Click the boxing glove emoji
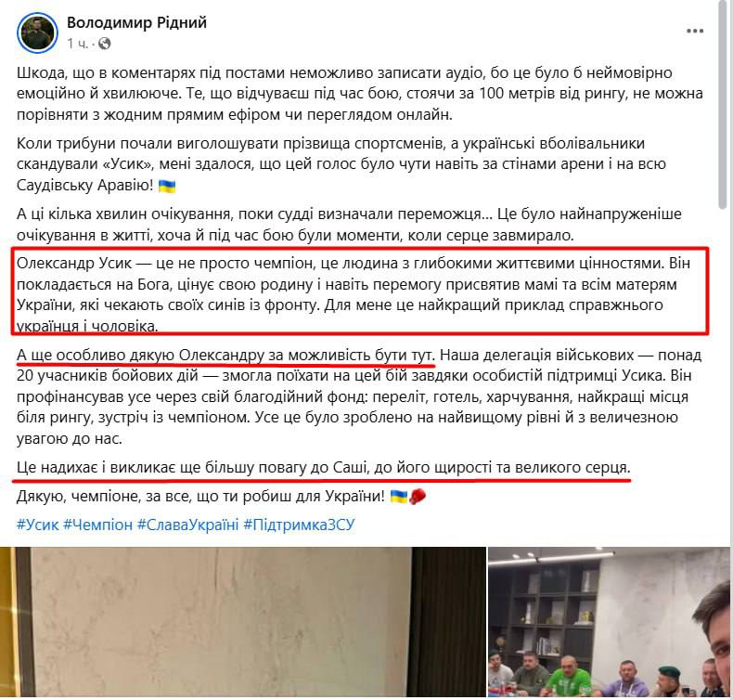733x700 pixels. click(417, 497)
